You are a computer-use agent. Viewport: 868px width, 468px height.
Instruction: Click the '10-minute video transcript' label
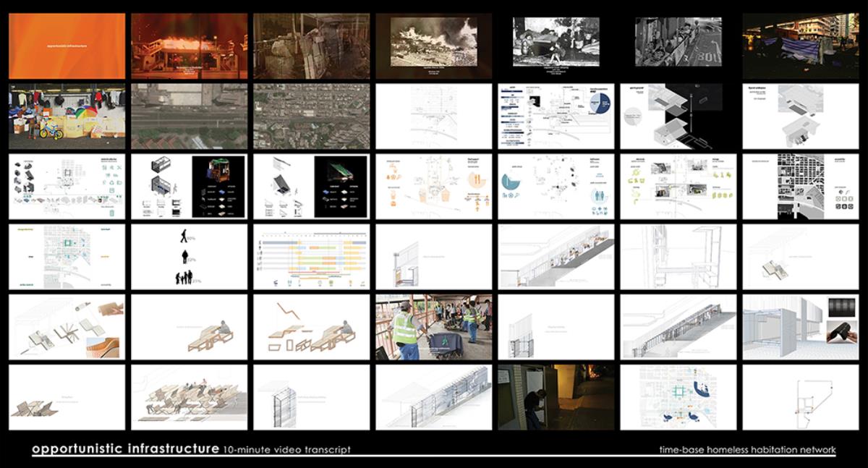point(287,450)
